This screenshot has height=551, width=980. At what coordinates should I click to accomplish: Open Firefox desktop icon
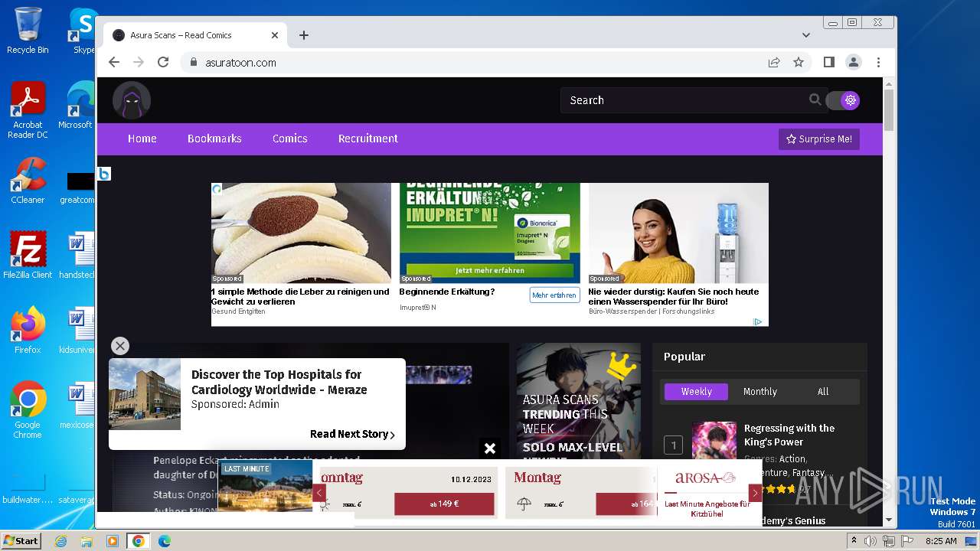coord(28,331)
